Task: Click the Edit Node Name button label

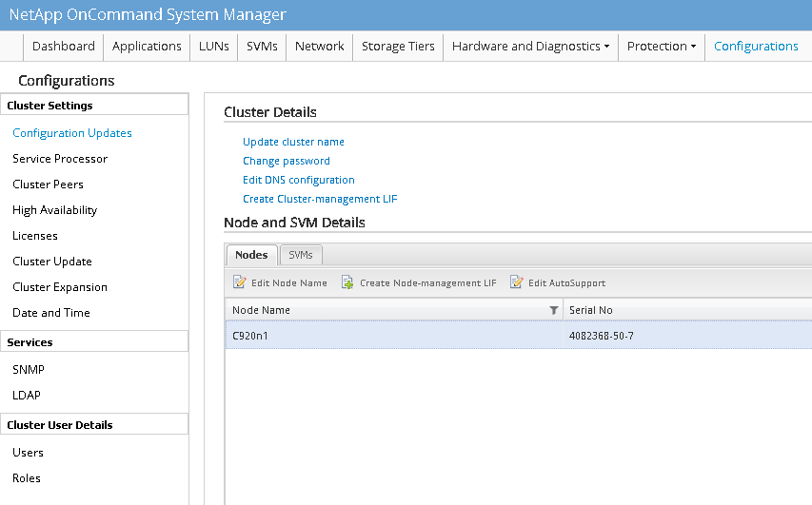Action: (289, 283)
